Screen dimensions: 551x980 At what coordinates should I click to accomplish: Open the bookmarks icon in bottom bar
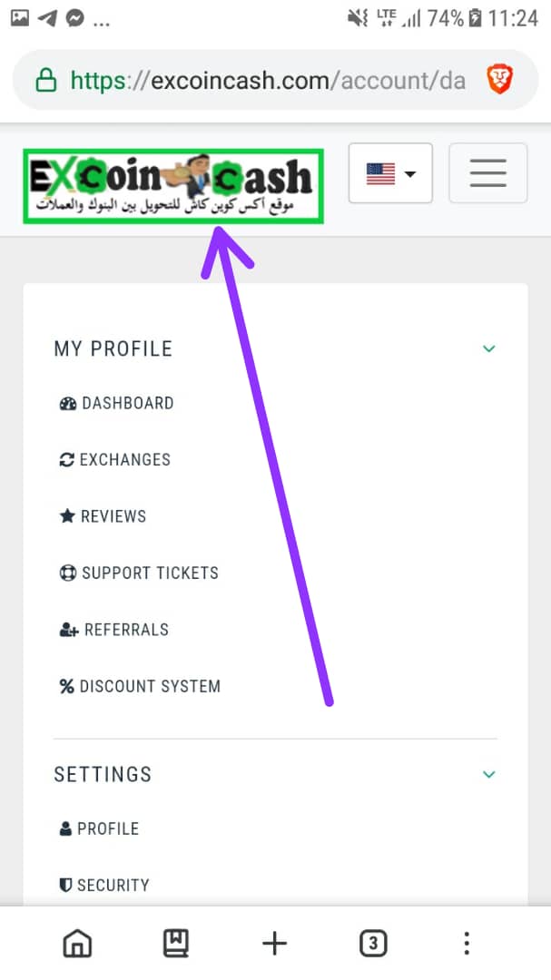tap(176, 943)
